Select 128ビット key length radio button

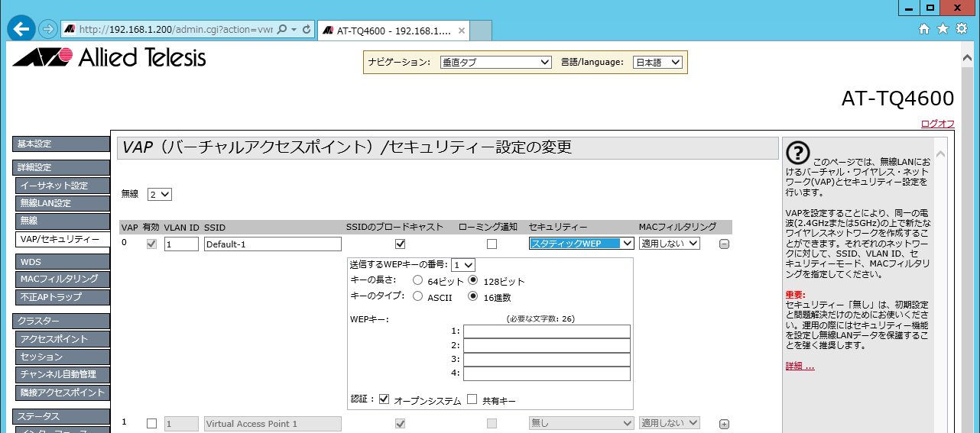(x=473, y=281)
